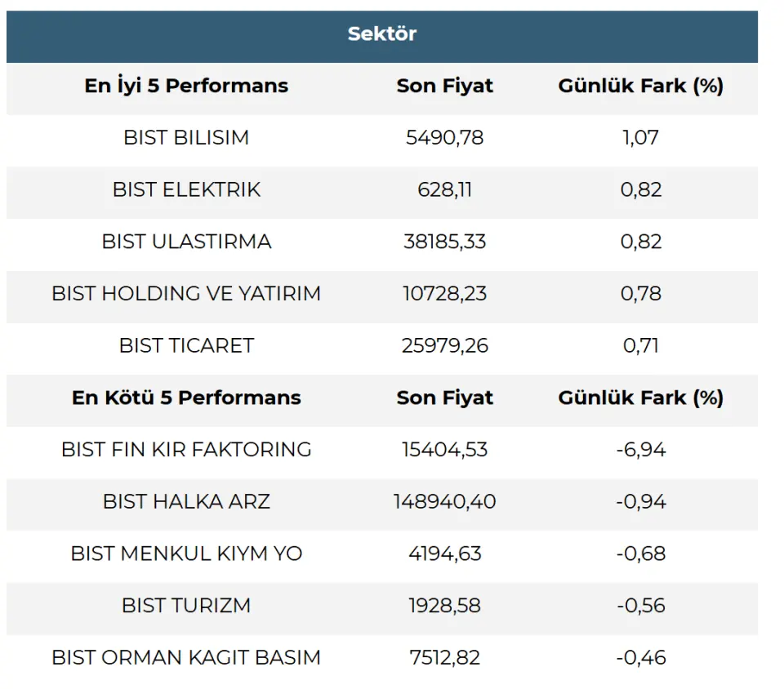Click BIST FIN KIR FAKTORING row
The width and height of the screenshot is (784, 689).
[186, 449]
